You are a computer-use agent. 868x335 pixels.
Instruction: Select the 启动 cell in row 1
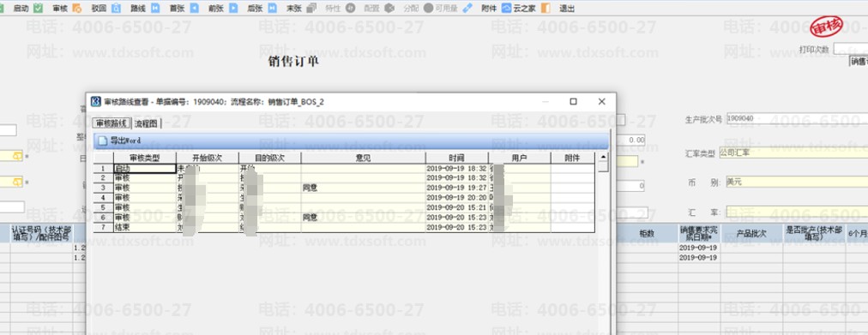pos(144,169)
